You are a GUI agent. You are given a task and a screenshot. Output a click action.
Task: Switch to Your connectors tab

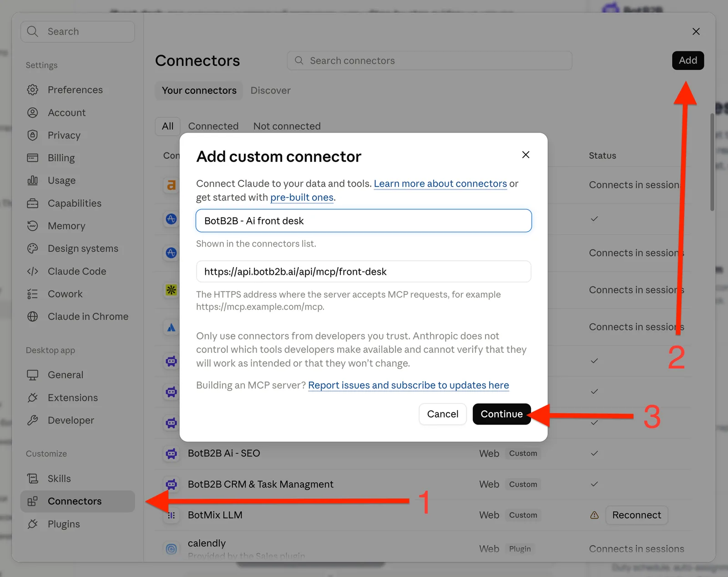tap(199, 91)
